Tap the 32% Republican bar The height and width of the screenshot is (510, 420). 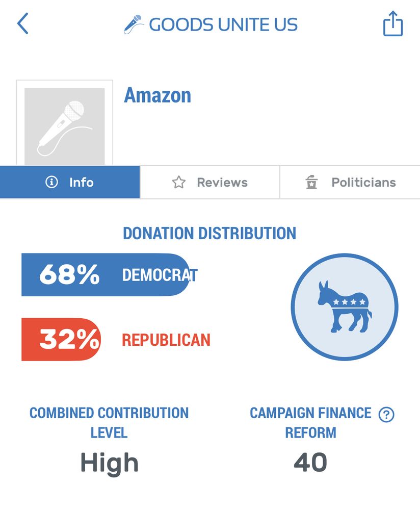(61, 340)
